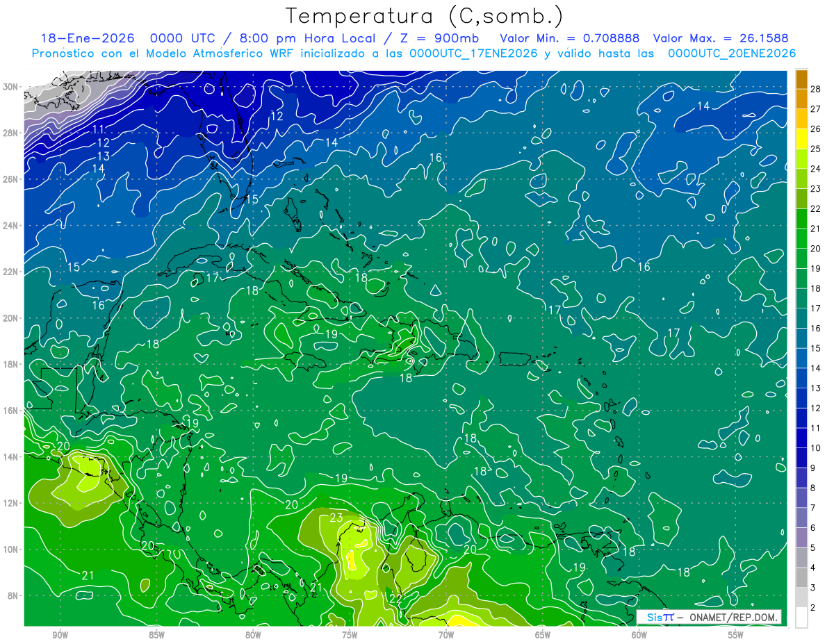This screenshot has height=644, width=834.
Task: Click the latitude axis label 30N
Action: pyautogui.click(x=12, y=87)
